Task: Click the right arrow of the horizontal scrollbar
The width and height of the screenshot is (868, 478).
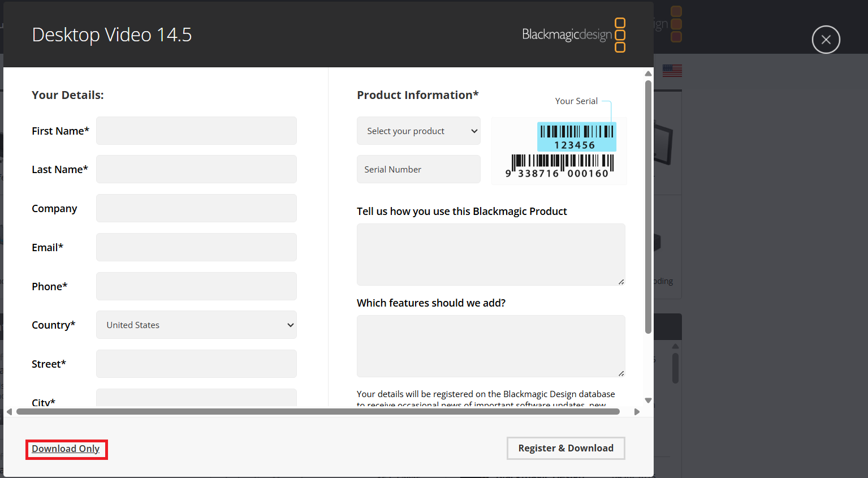Action: click(x=637, y=411)
